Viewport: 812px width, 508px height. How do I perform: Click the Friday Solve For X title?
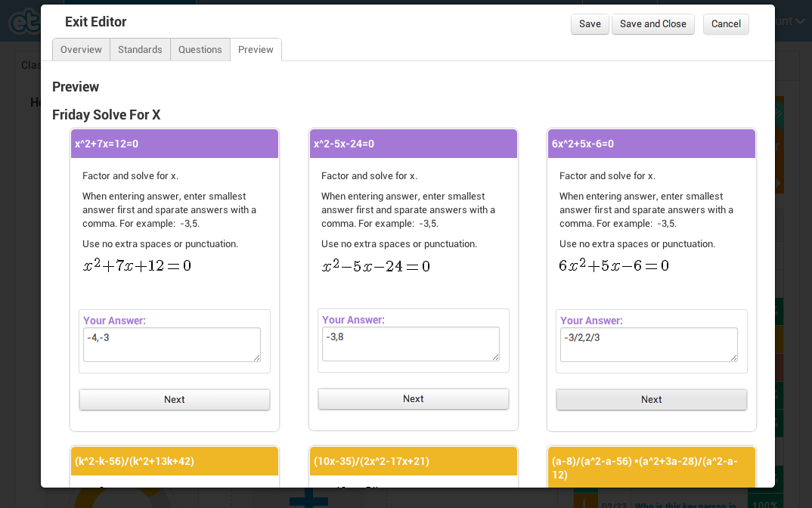106,115
